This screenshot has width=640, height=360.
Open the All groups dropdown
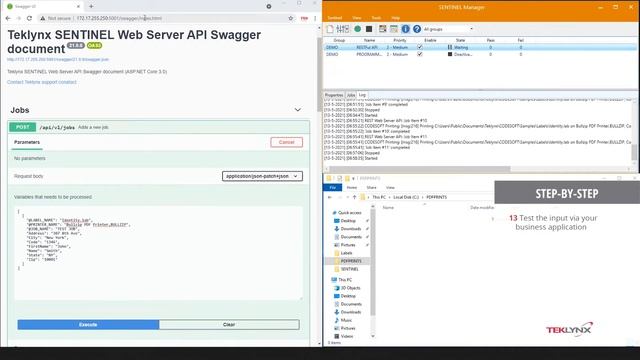click(448, 29)
